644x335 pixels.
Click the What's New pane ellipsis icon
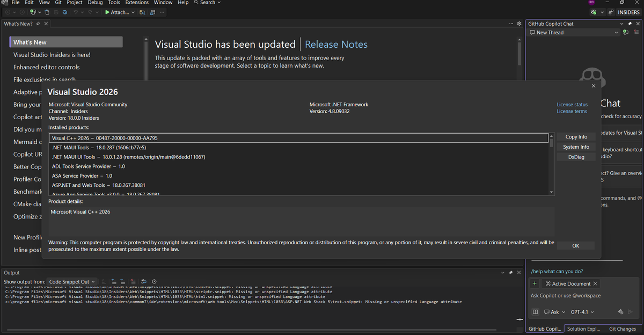511,24
